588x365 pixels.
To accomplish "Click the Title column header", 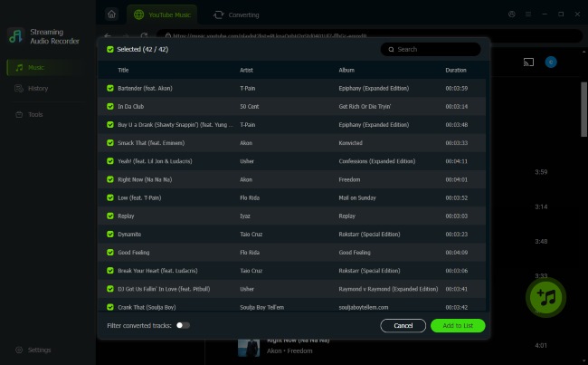I will pyautogui.click(x=123, y=71).
